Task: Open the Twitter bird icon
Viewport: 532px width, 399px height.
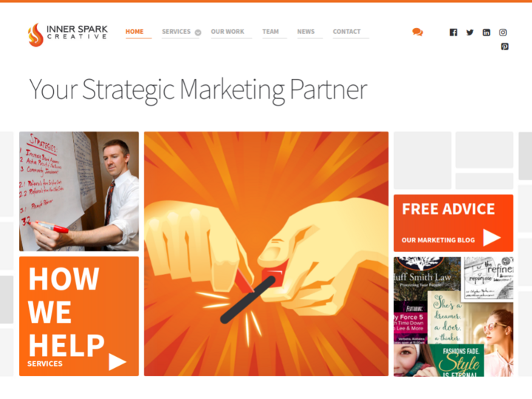Action: pyautogui.click(x=470, y=33)
